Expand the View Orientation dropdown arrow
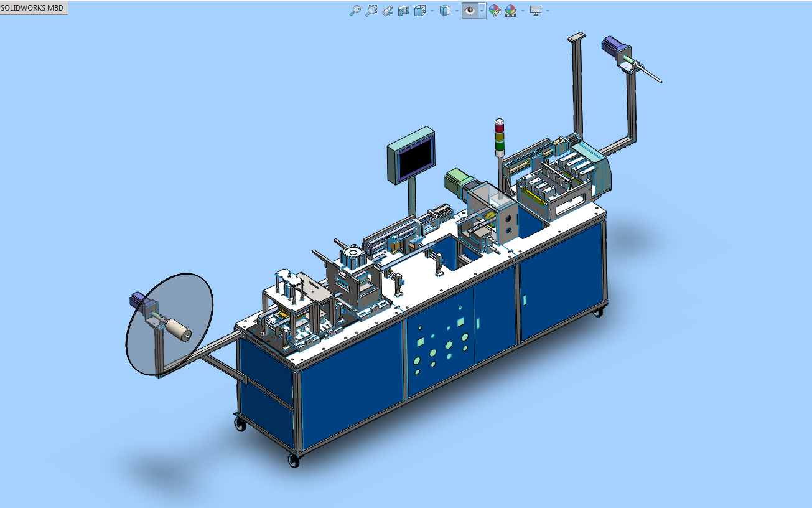 pyautogui.click(x=432, y=11)
